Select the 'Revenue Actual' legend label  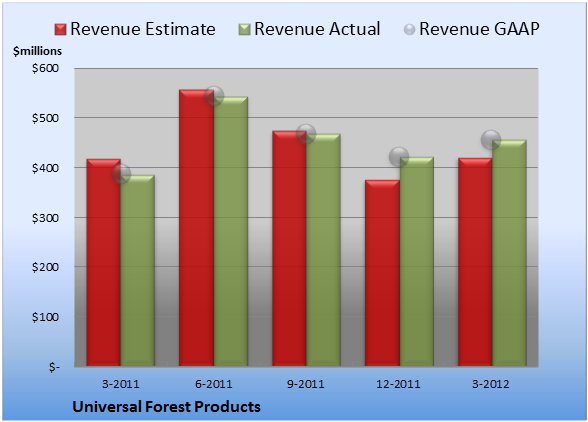pyautogui.click(x=317, y=29)
